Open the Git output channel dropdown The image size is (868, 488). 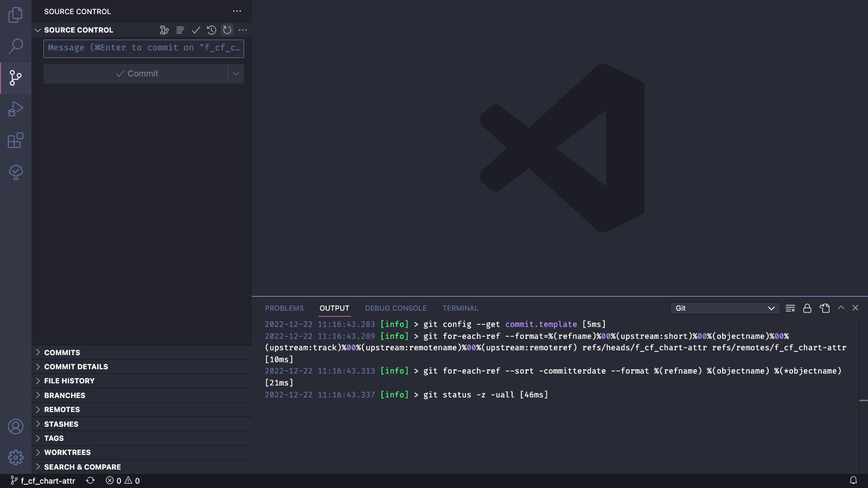pos(725,308)
